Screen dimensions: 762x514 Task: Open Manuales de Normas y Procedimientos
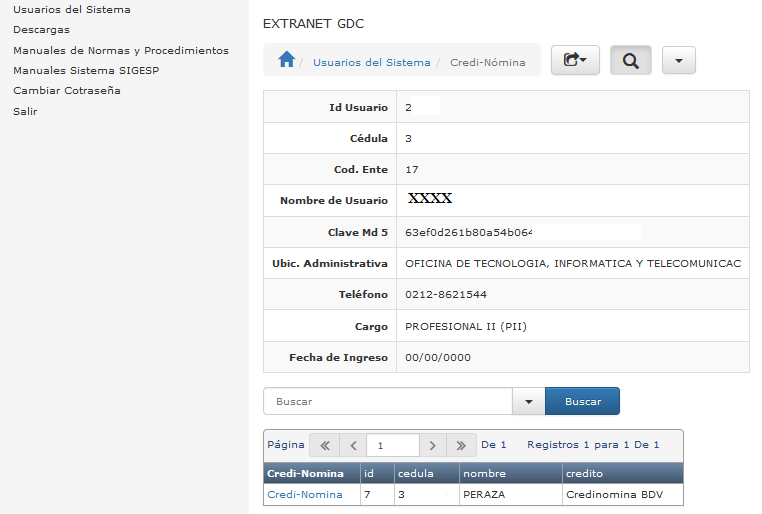[121, 51]
